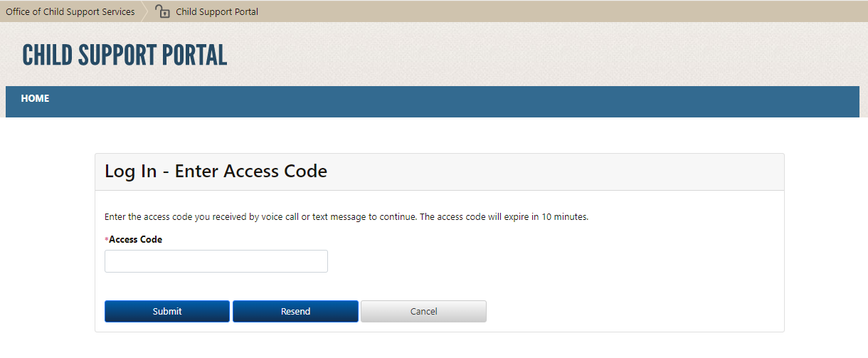Image resolution: width=868 pixels, height=358 pixels.
Task: Resend the access code
Action: tap(295, 311)
